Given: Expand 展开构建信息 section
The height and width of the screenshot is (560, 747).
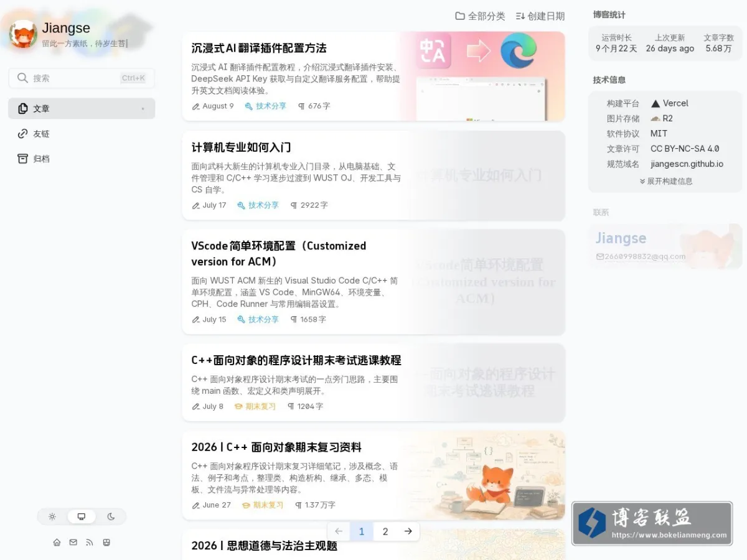Looking at the screenshot, I should pos(665,181).
